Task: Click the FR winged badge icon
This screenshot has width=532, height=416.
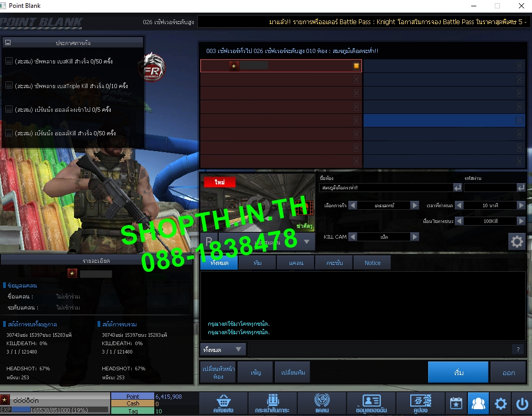Action: click(153, 67)
